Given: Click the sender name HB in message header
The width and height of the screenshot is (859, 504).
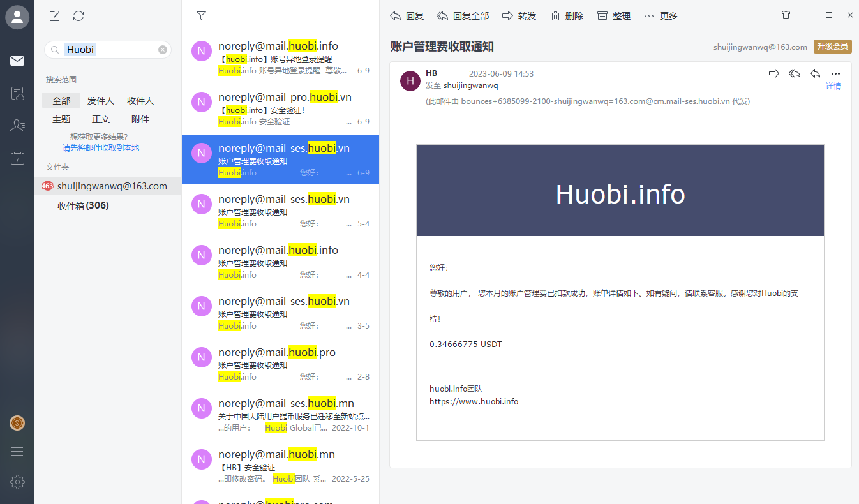Looking at the screenshot, I should pyautogui.click(x=431, y=73).
